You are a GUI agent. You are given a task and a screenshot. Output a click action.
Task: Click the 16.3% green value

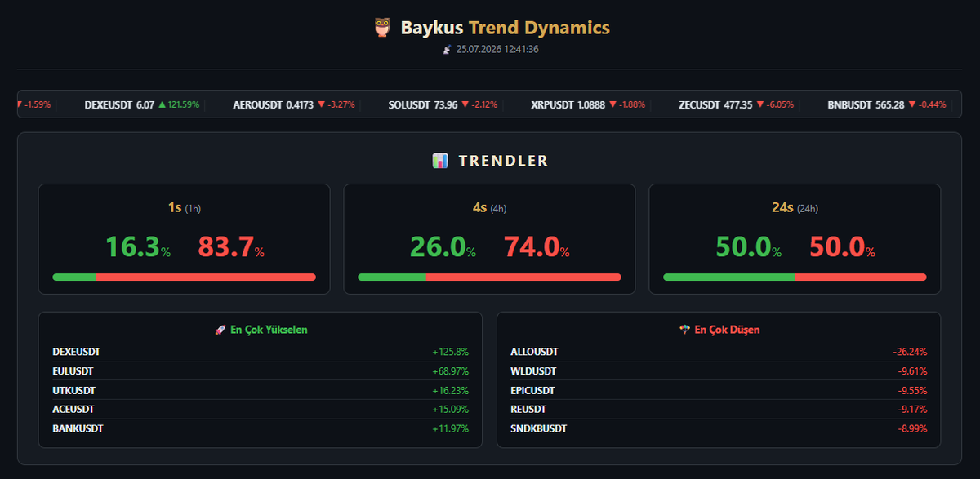point(138,246)
